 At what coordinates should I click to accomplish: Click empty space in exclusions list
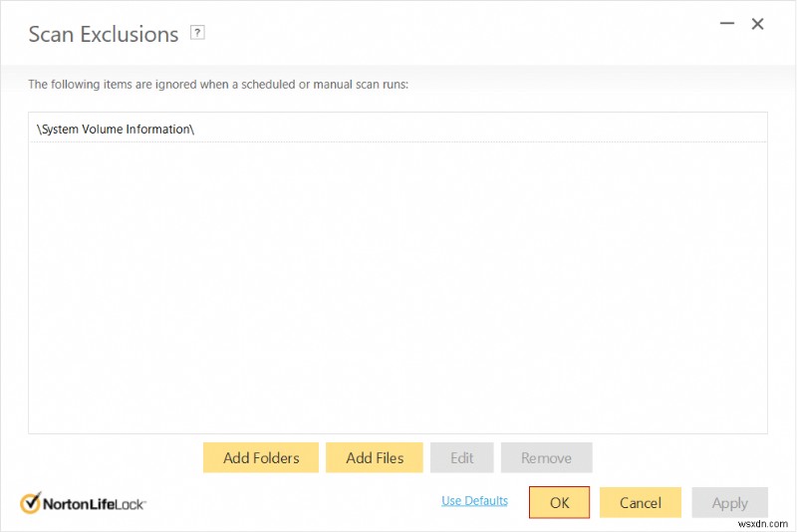click(398, 289)
